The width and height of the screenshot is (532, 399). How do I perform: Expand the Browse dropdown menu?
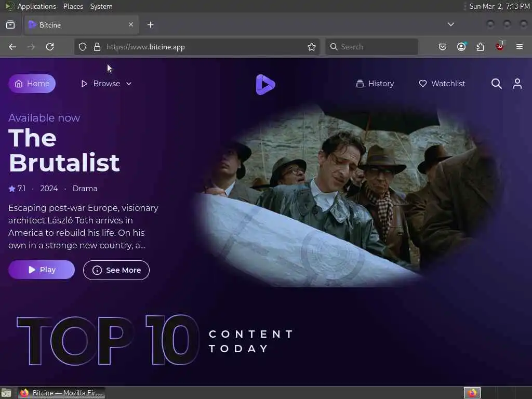click(x=106, y=84)
